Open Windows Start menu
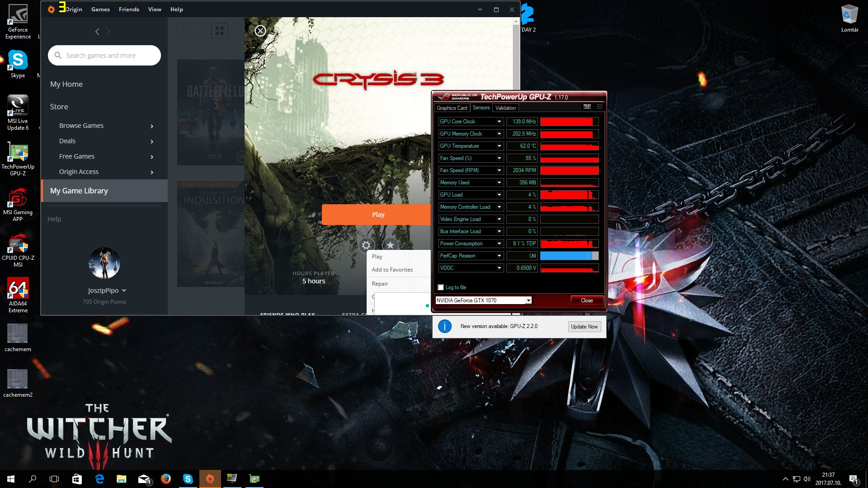This screenshot has width=868, height=488. pos(11,479)
